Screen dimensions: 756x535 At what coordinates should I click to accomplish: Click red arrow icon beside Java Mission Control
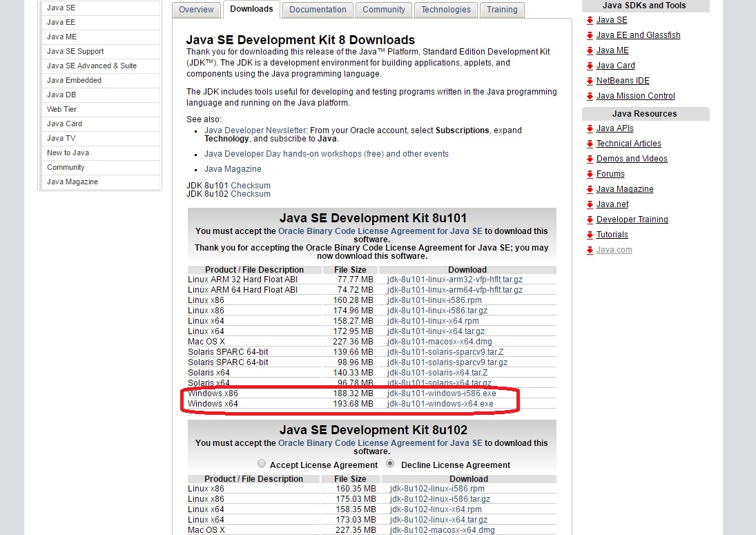pos(590,97)
